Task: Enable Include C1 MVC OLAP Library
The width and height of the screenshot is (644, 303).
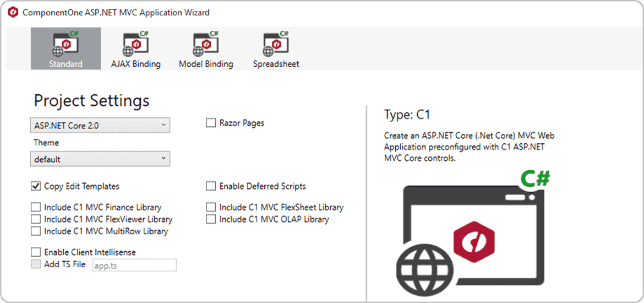Action: coord(211,219)
